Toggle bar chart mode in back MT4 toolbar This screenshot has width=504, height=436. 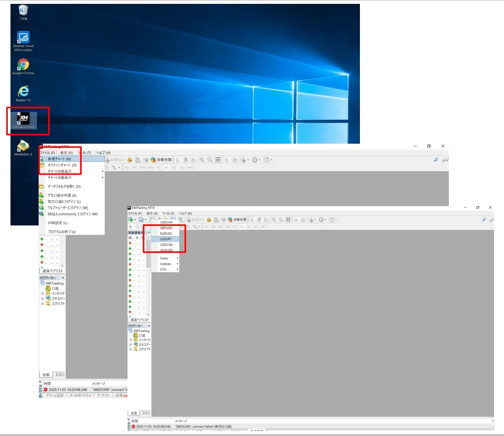(178, 160)
